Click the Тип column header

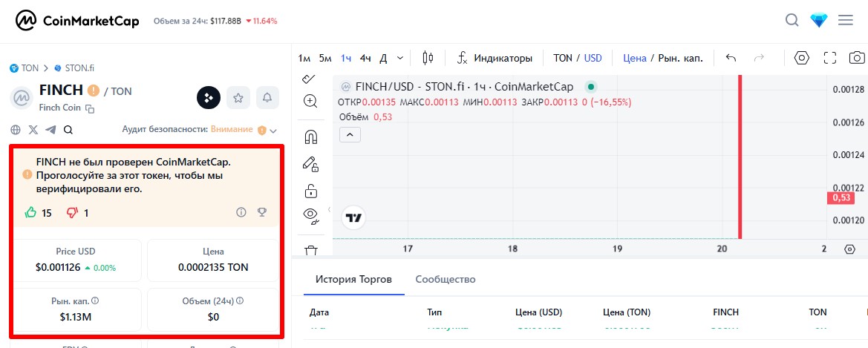coord(435,312)
